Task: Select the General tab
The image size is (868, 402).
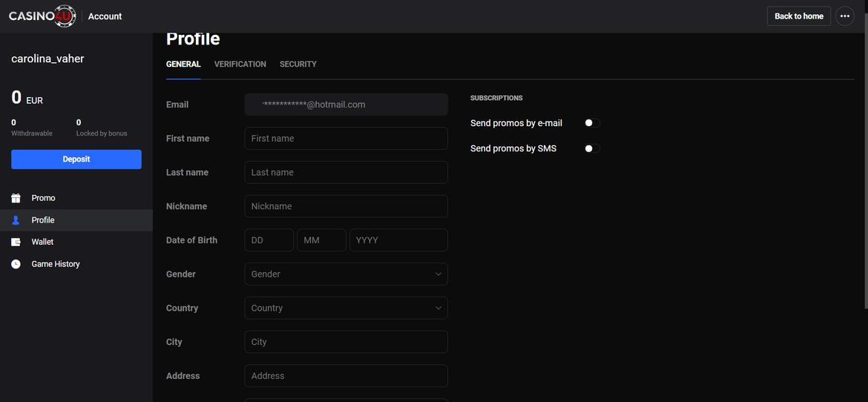Action: point(183,65)
